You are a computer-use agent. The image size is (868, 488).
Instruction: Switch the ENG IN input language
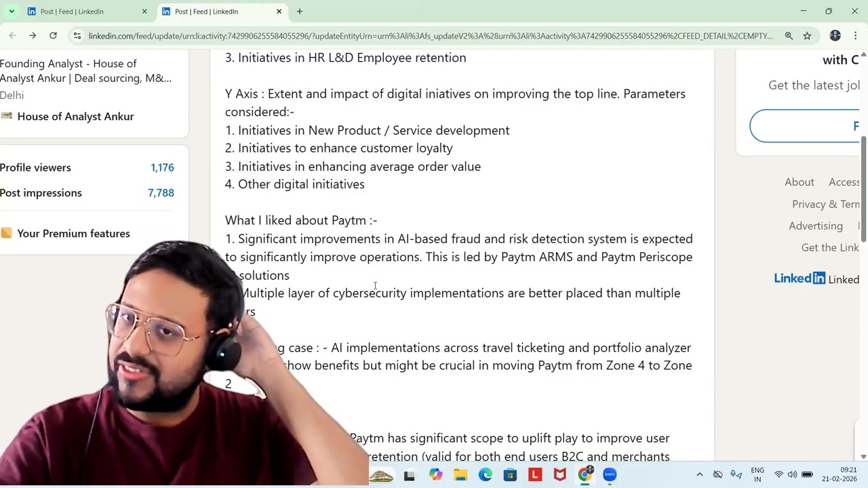tap(757, 474)
